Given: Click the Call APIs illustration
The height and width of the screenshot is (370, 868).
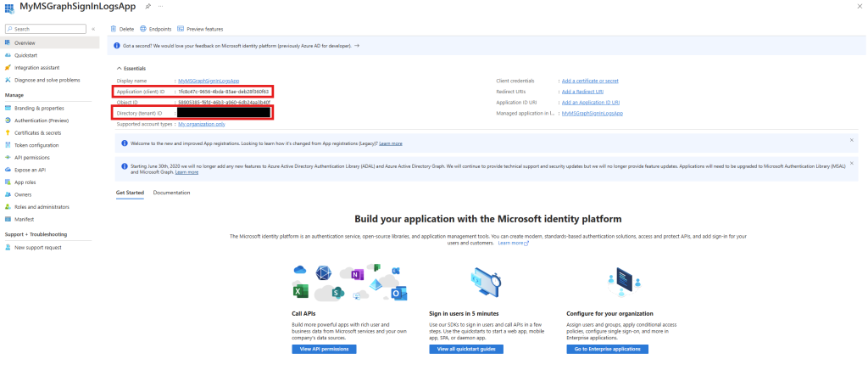Looking at the screenshot, I should [350, 283].
